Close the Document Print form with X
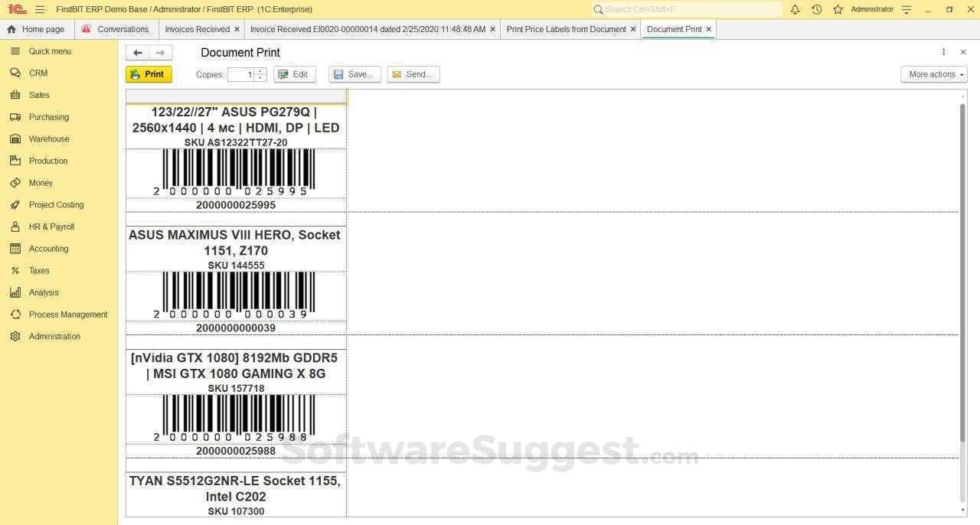 963,52
